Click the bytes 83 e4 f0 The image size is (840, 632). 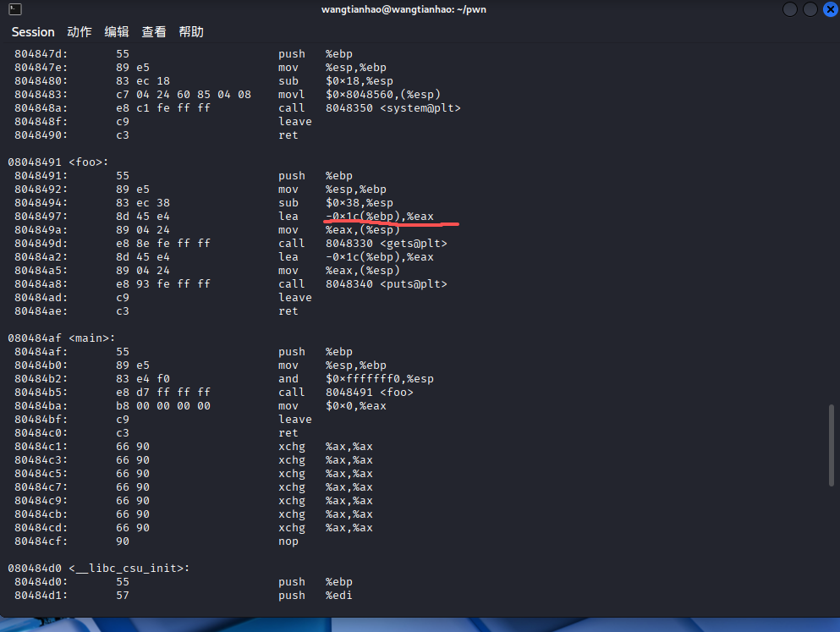[143, 379]
